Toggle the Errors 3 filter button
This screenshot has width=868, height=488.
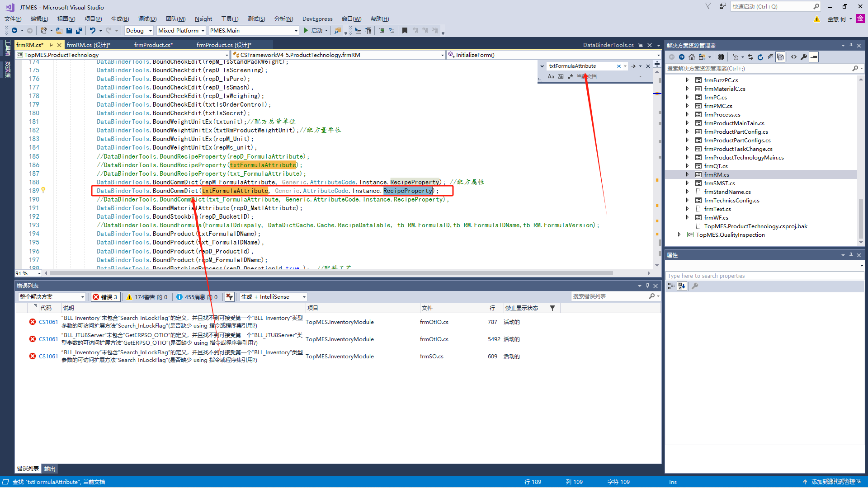pyautogui.click(x=105, y=297)
